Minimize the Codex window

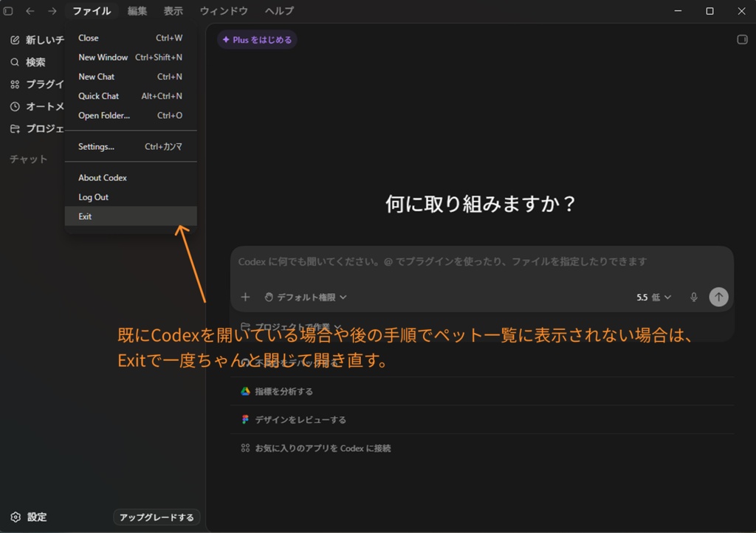678,10
